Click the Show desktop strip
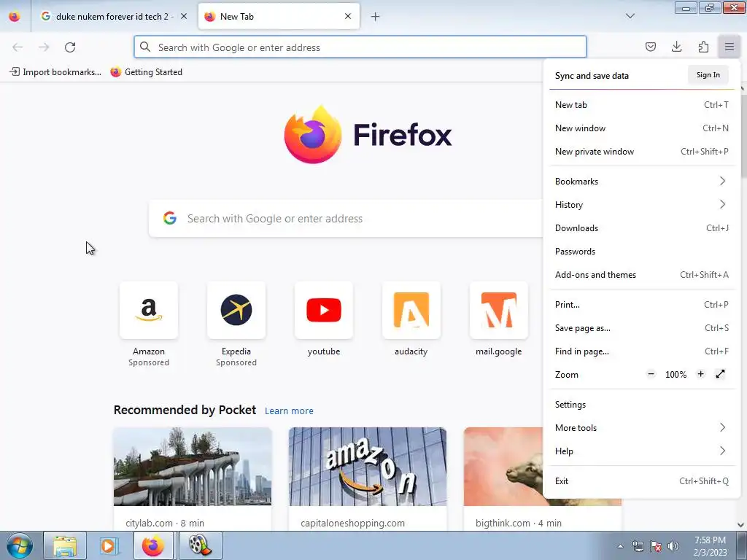Viewport: 747px width, 560px height. pyautogui.click(x=742, y=545)
